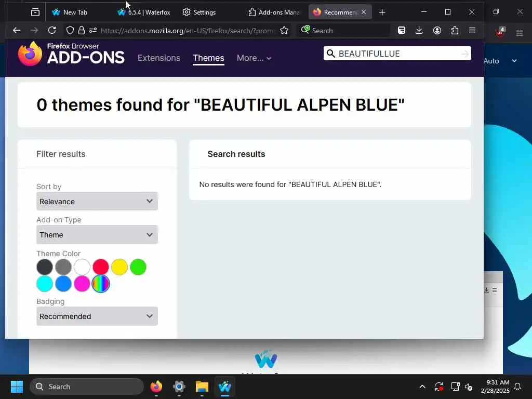Open the Downloads toolbar icon
This screenshot has width=532, height=399.
tap(419, 31)
